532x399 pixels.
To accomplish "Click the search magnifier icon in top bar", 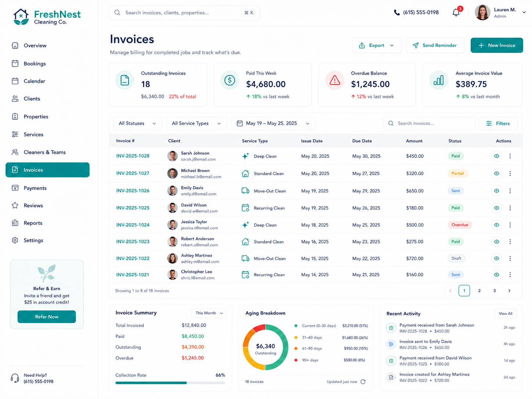I will [x=117, y=12].
